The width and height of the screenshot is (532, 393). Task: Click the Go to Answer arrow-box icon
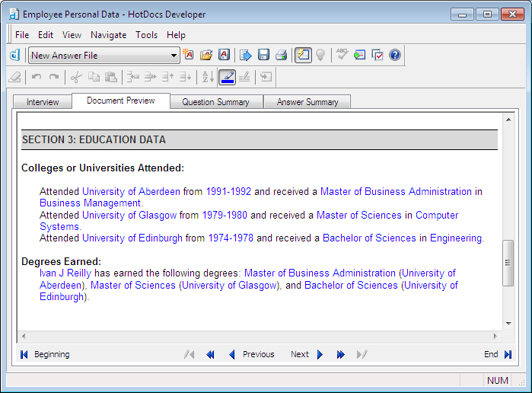pyautogui.click(x=266, y=77)
